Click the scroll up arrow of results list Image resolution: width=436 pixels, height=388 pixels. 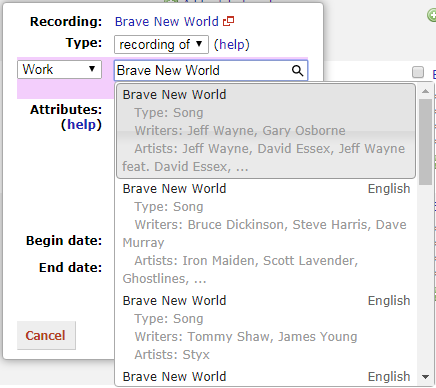click(x=425, y=91)
